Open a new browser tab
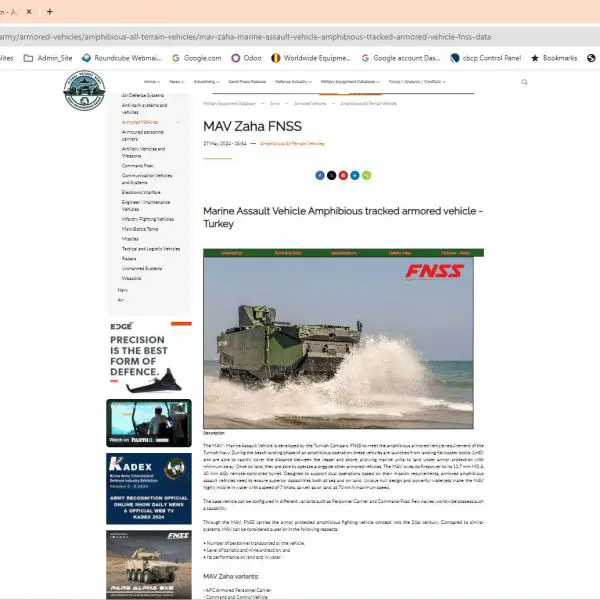This screenshot has height=600, width=600. tap(50, 11)
